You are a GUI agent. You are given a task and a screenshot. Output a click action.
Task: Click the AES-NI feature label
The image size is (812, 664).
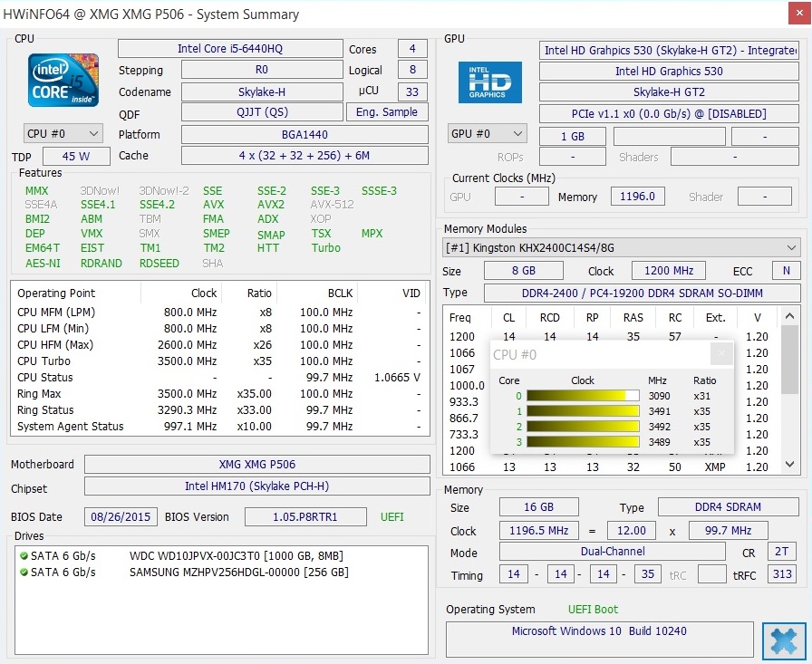pos(43,263)
